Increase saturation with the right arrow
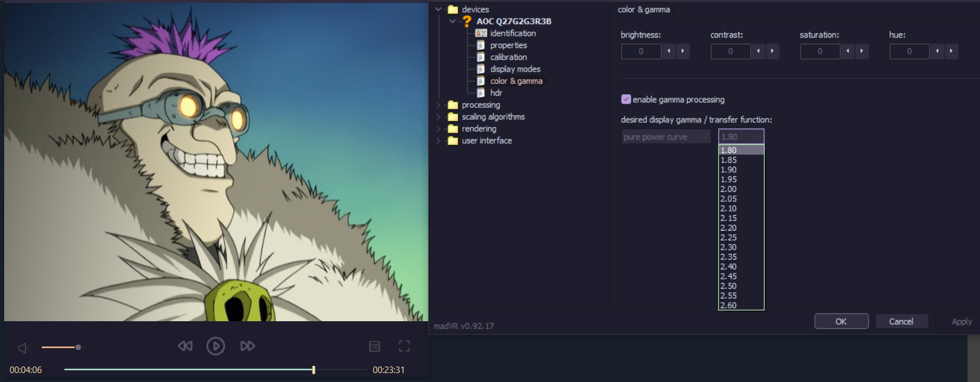 862,51
